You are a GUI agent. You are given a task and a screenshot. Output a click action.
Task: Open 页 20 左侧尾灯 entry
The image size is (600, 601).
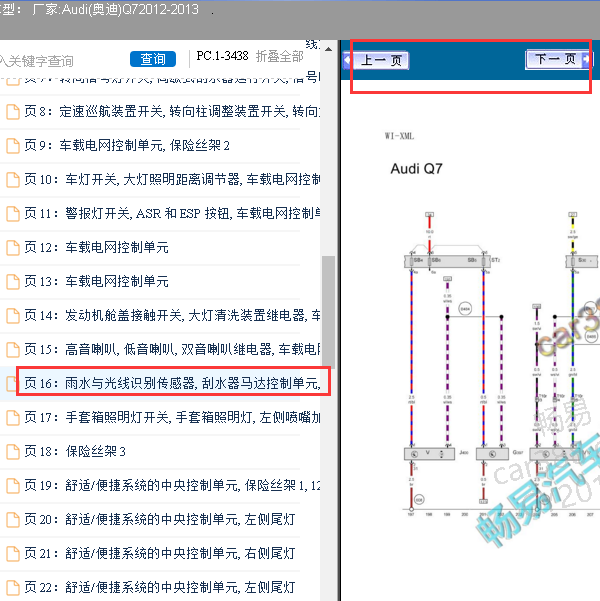click(x=160, y=519)
